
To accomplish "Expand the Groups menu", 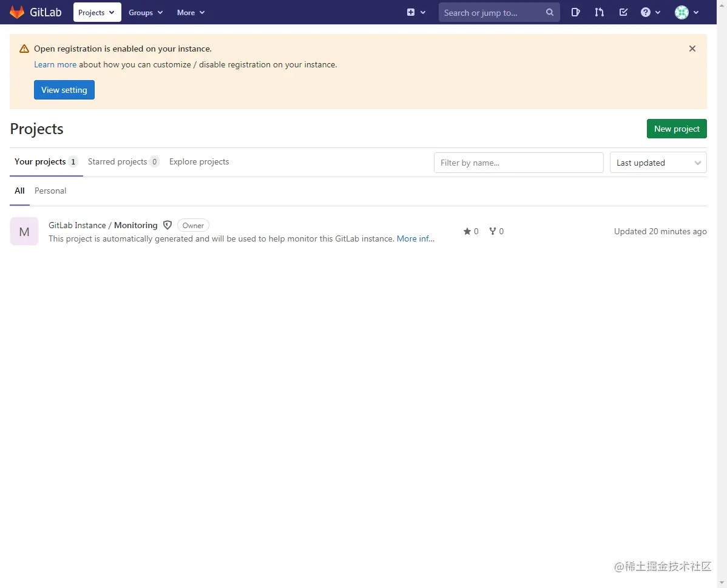I will (146, 13).
